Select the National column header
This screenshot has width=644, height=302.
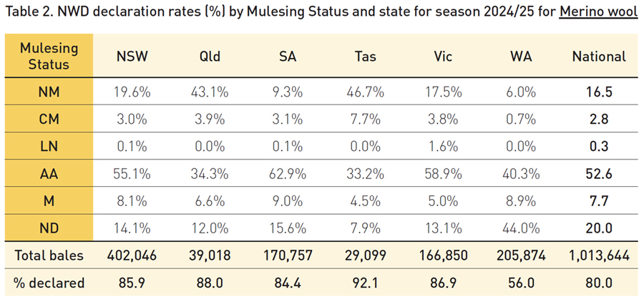pos(599,56)
